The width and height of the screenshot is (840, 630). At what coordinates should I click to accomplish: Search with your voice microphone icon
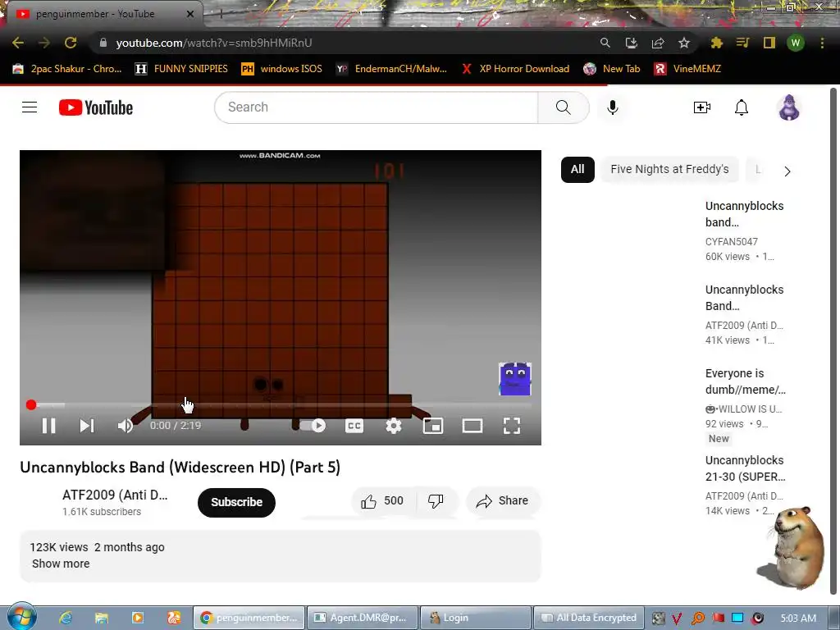coord(612,107)
